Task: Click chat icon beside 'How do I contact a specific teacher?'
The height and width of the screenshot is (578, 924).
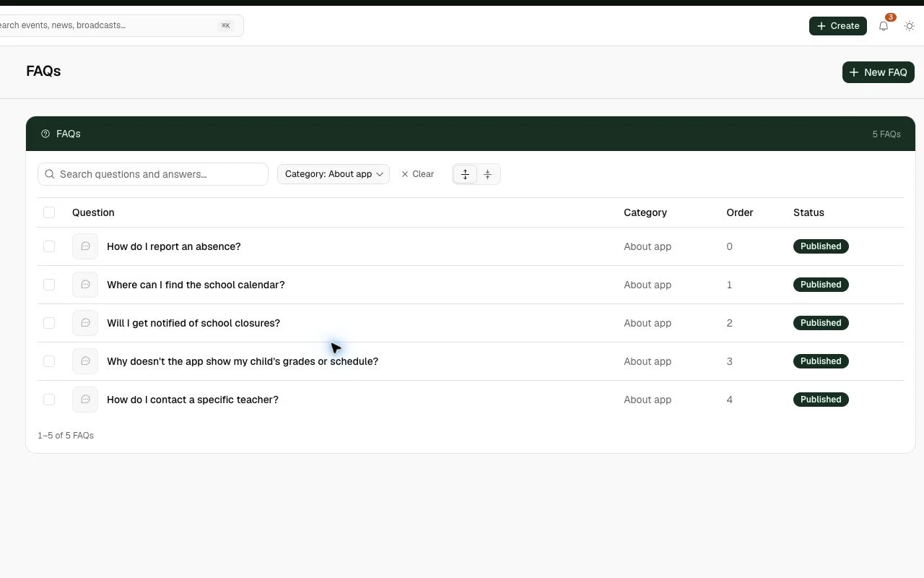Action: 85,400
